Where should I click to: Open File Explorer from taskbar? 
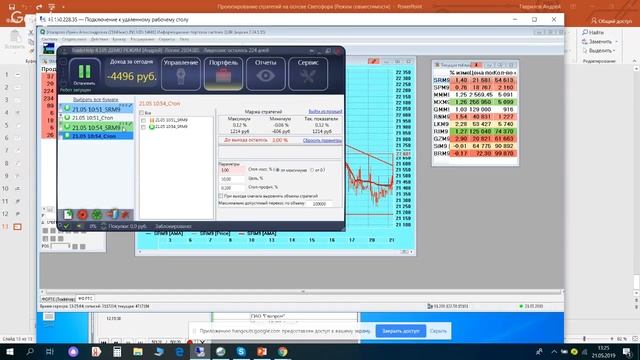(x=138, y=351)
